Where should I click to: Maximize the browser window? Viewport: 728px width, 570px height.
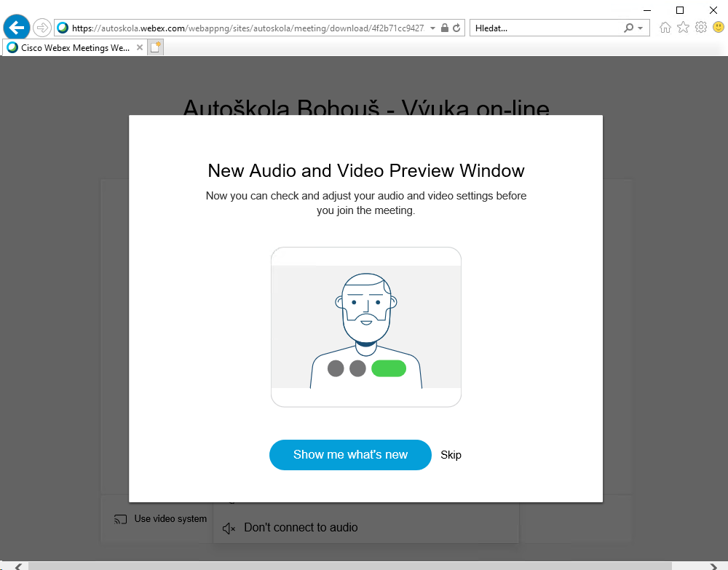click(x=680, y=10)
